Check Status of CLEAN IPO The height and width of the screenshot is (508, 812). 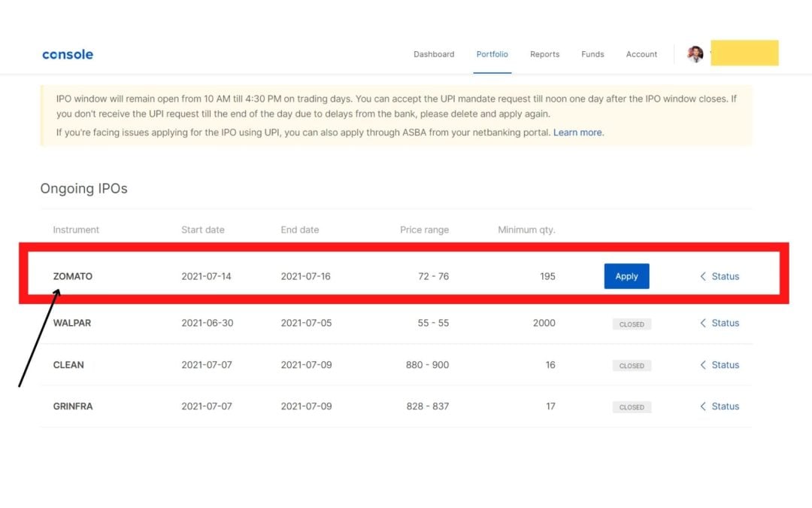(x=720, y=365)
